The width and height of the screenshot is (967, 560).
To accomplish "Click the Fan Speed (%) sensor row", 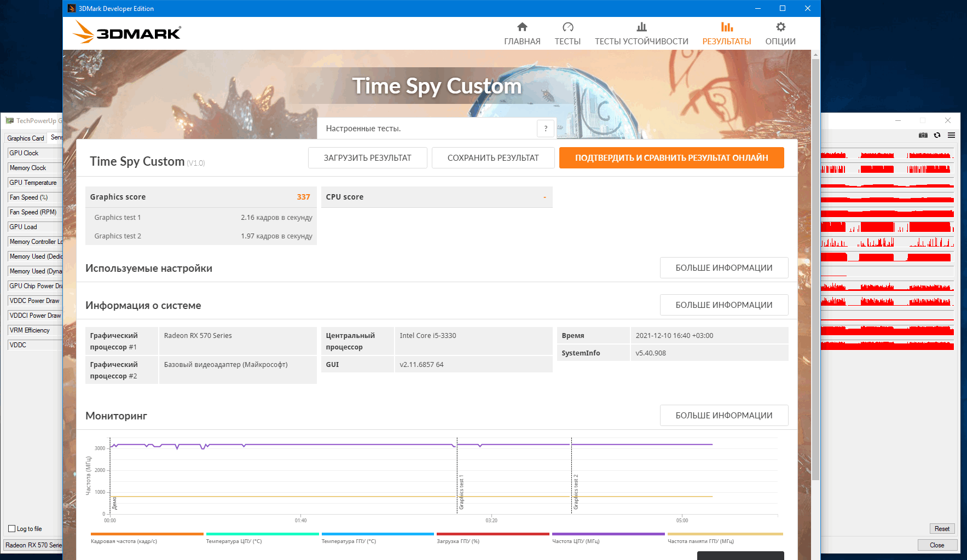I will coord(34,197).
